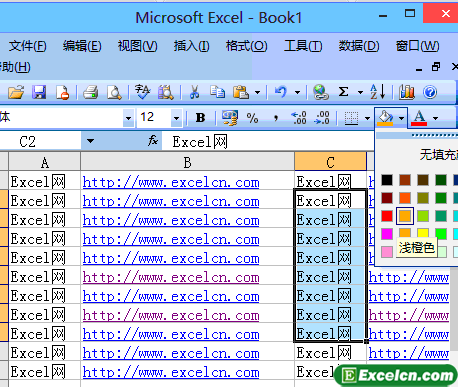Click the Decrease Decimal icon
Viewport: 458px width, 387px height.
[322, 118]
